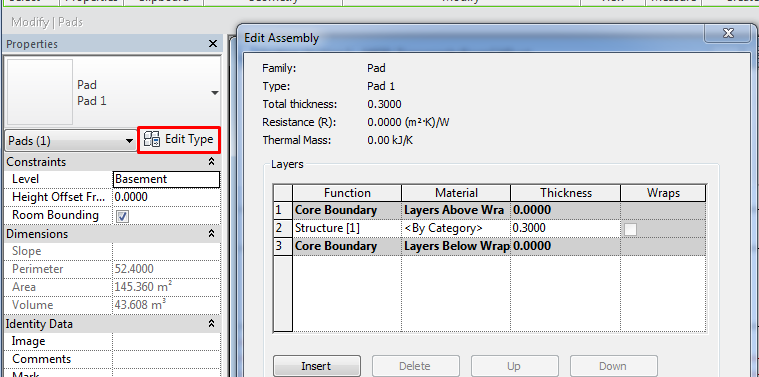This screenshot has width=759, height=377.
Task: Click the Comments property value field
Action: click(167, 359)
